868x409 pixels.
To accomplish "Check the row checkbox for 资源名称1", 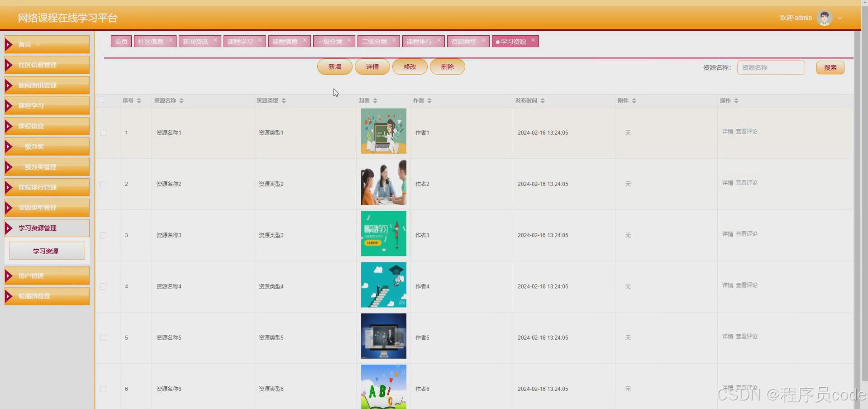I will tap(103, 133).
